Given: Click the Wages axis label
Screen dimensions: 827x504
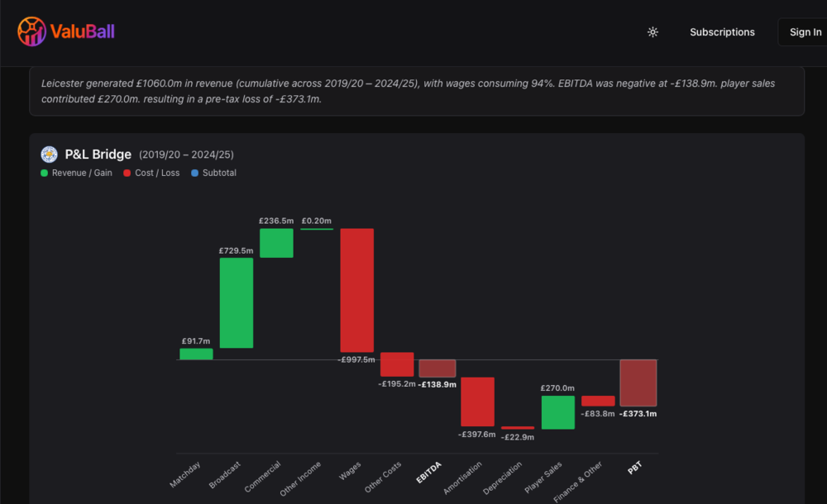Looking at the screenshot, I should coord(350,471).
